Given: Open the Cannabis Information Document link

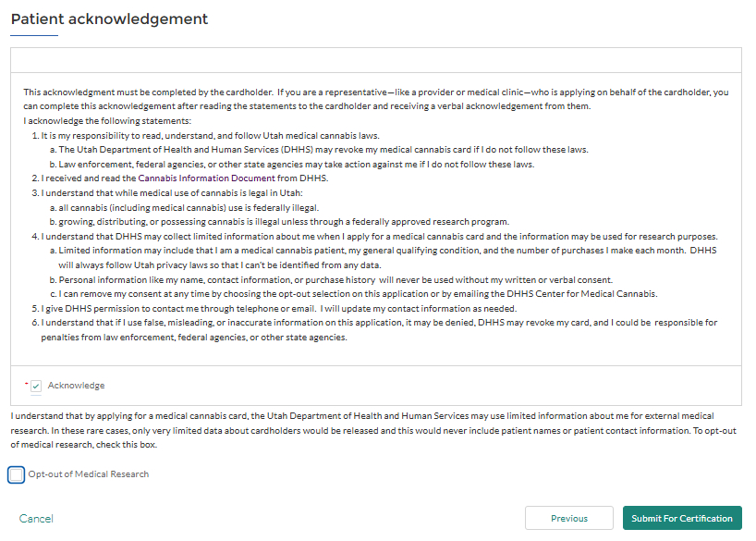Looking at the screenshot, I should point(206,178).
